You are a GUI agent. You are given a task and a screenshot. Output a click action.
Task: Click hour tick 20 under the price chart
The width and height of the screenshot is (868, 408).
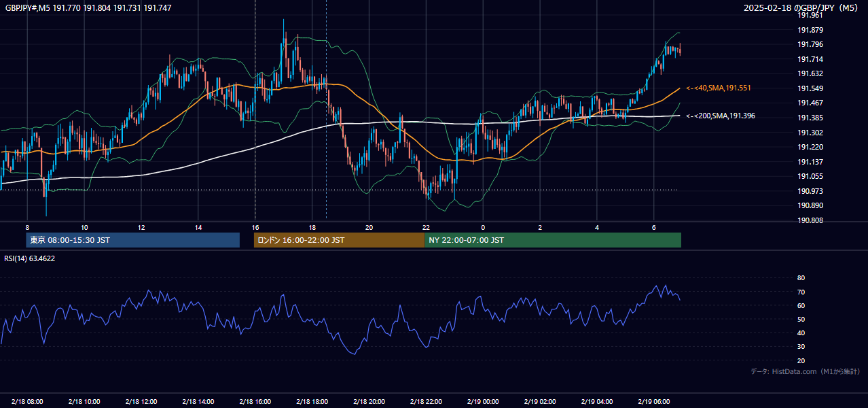coord(369,227)
